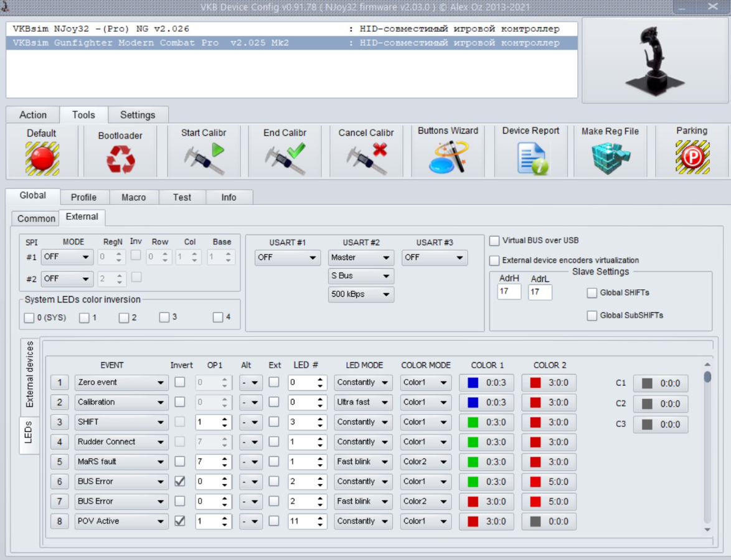Image resolution: width=731 pixels, height=560 pixels.
Task: Click the row 3 number button
Action: (x=60, y=422)
